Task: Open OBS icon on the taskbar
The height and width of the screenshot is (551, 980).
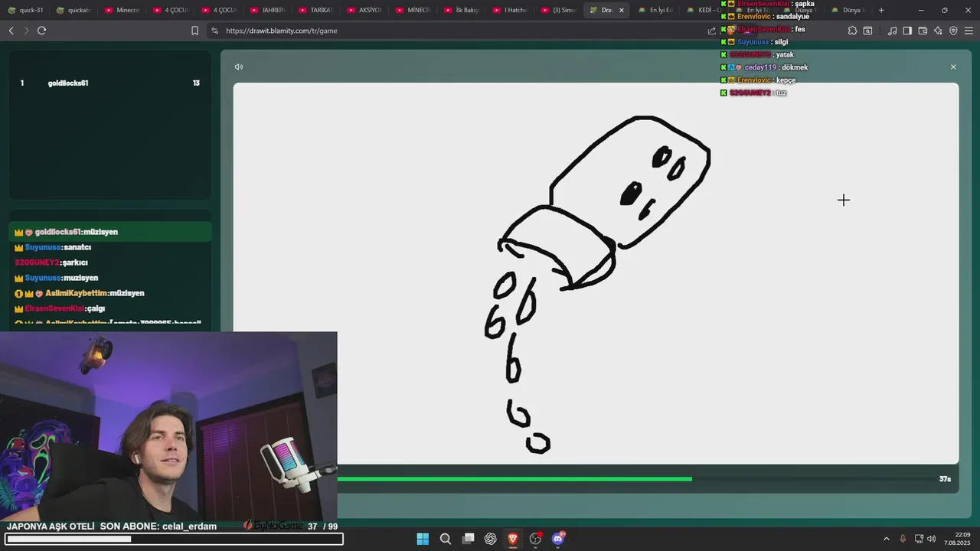Action: (536, 539)
